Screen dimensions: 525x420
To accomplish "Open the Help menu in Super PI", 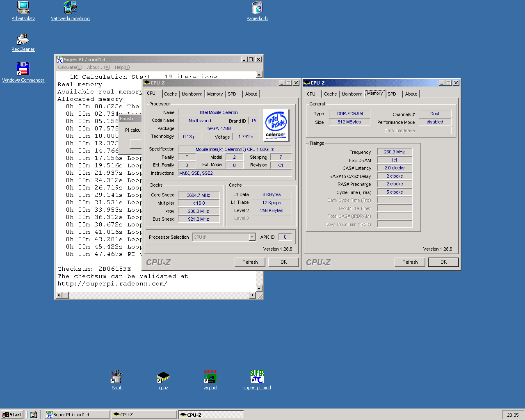I will [122, 67].
